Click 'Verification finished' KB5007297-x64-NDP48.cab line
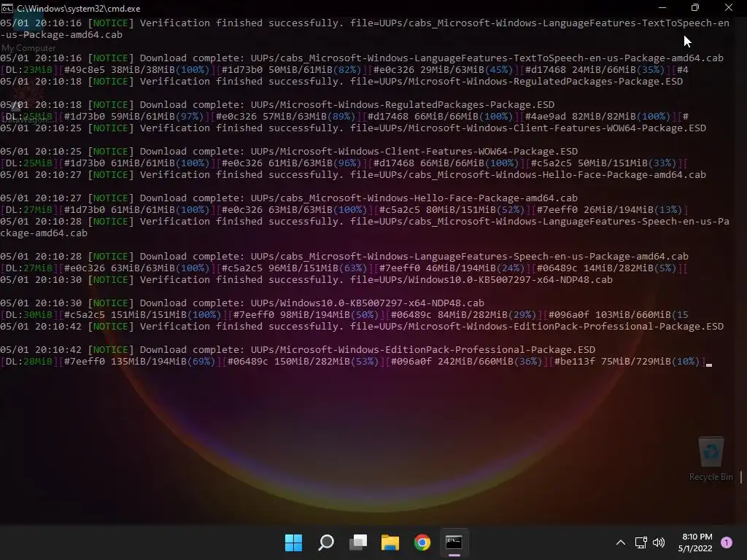This screenshot has width=747, height=560. coord(306,279)
